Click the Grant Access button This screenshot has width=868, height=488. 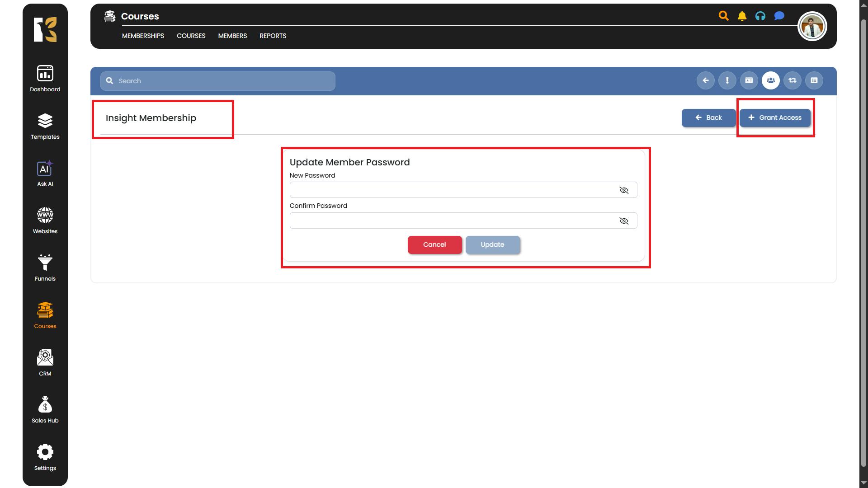[x=775, y=117]
